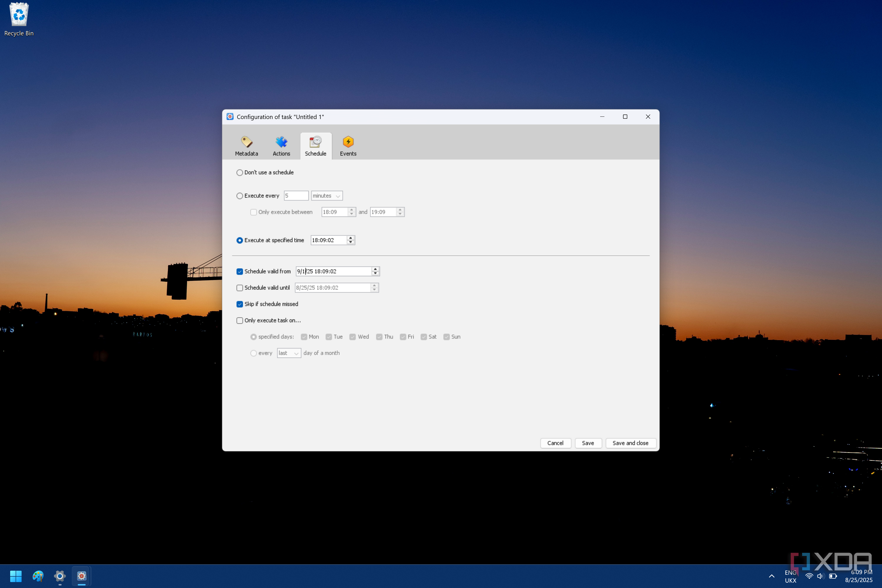Show hidden system tray icons chevron
The width and height of the screenshot is (882, 588).
tap(772, 576)
